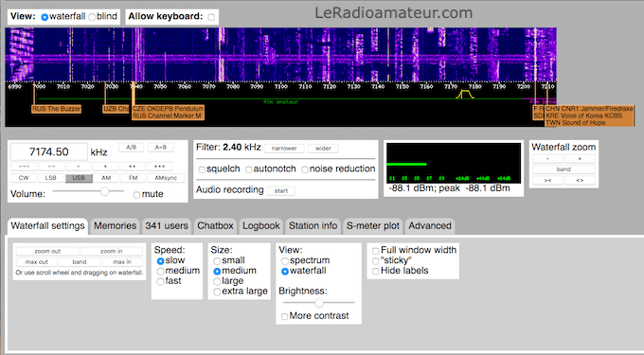Click the Brightness slider handle
Screen dimensions: 644x355
coord(319,303)
